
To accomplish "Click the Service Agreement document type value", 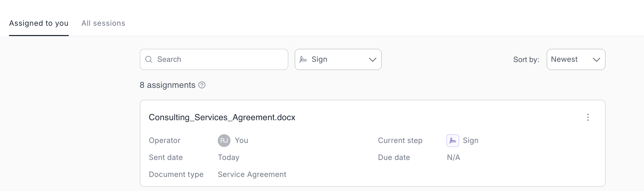I will point(252,175).
